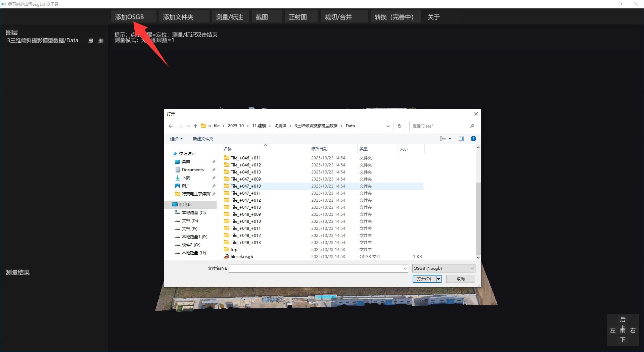Select the Tile_+048_+009 folder
The height and width of the screenshot is (352, 644).
click(x=246, y=214)
